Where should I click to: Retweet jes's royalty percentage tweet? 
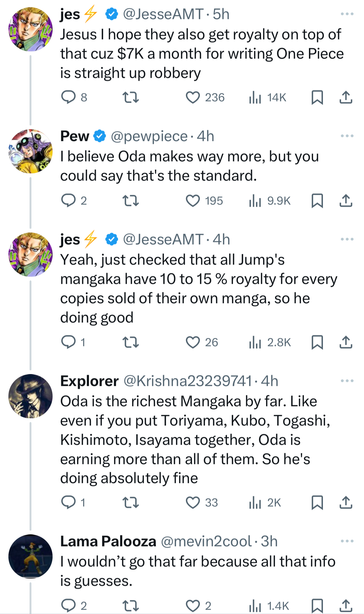point(131,342)
